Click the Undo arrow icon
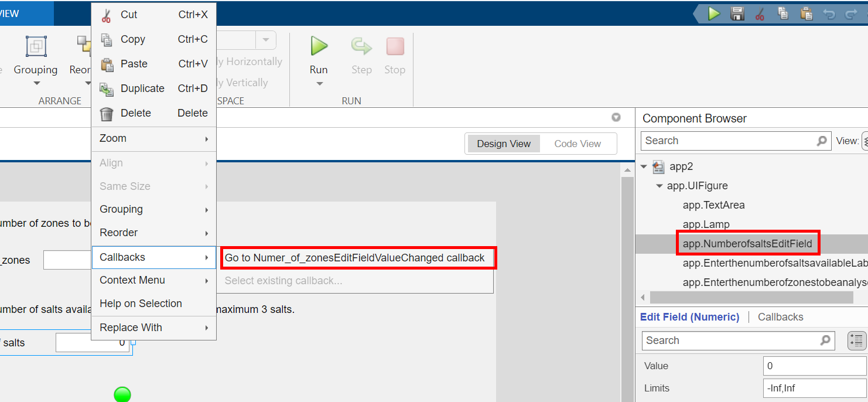Viewport: 868px width, 402px height. coord(829,13)
